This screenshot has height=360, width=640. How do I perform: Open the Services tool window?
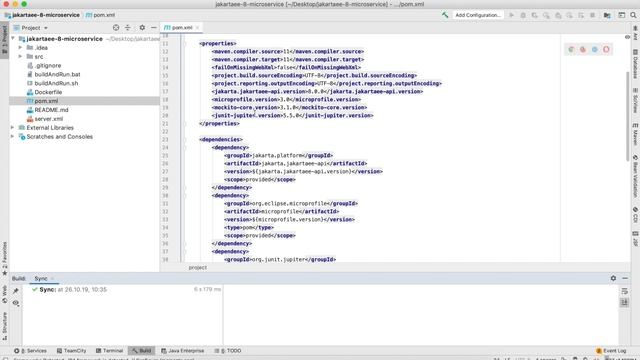[30, 351]
